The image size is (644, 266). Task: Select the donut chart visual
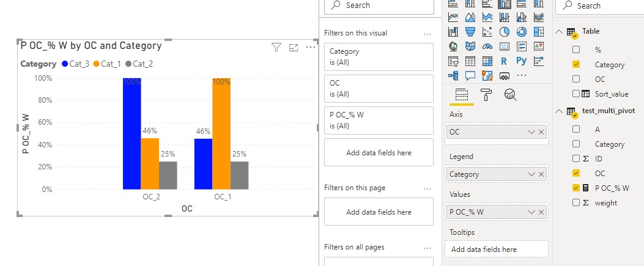point(522,32)
